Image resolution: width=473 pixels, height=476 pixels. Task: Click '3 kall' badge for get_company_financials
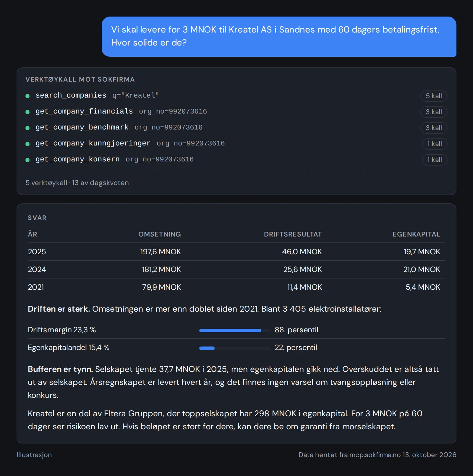(x=434, y=112)
